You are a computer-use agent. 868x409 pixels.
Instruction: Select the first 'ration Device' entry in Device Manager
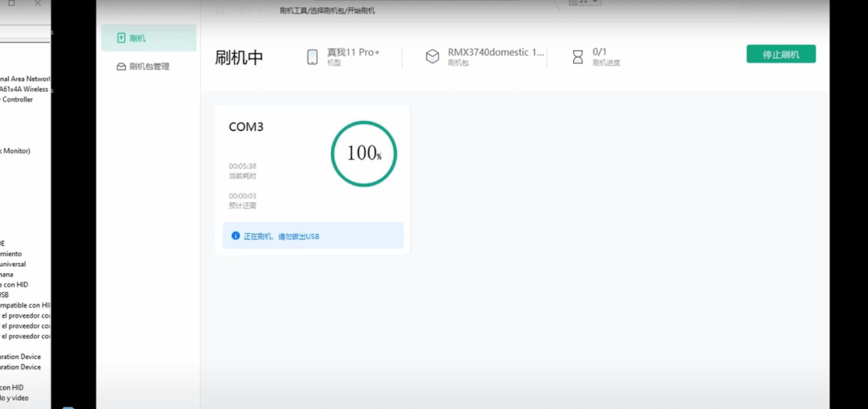pos(20,357)
